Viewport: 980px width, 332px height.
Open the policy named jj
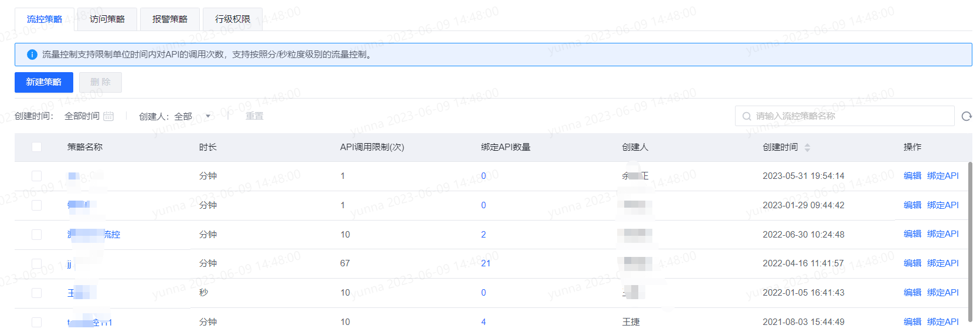(x=69, y=265)
